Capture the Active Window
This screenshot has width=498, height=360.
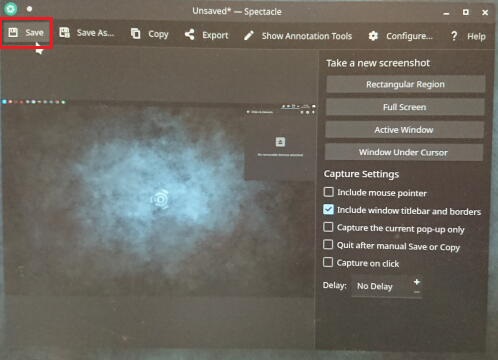tap(404, 130)
